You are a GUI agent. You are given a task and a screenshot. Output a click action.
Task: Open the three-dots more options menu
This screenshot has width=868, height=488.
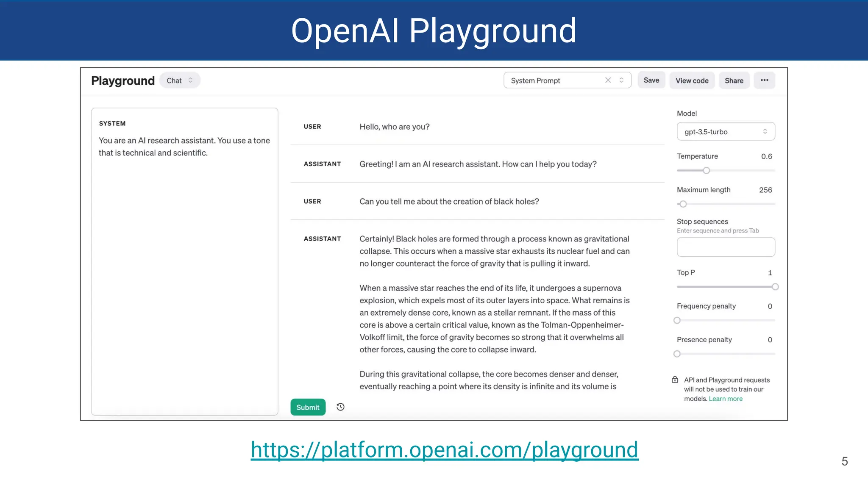(764, 80)
